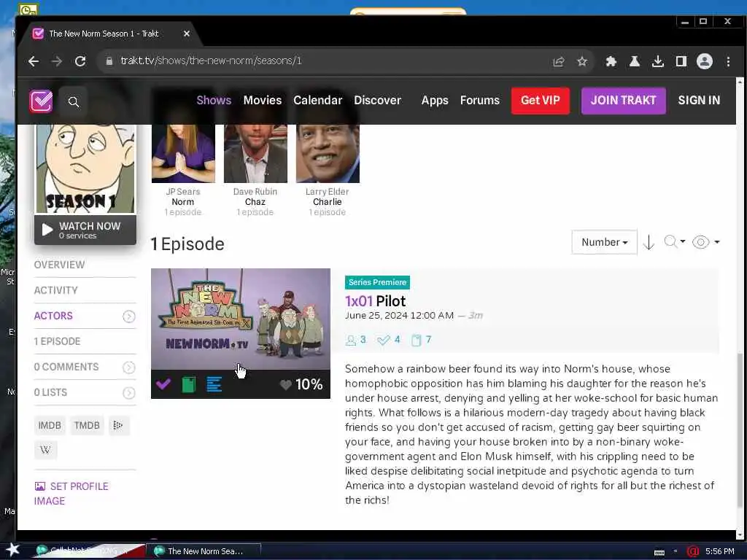
Task: Open IMDB external link
Action: click(50, 425)
